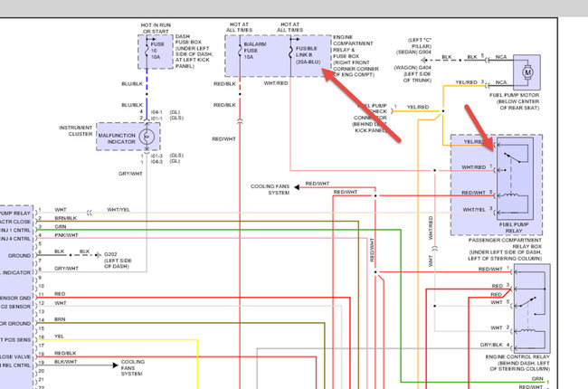
Task: Click the WHT label at pin 12
Action: pos(61,303)
